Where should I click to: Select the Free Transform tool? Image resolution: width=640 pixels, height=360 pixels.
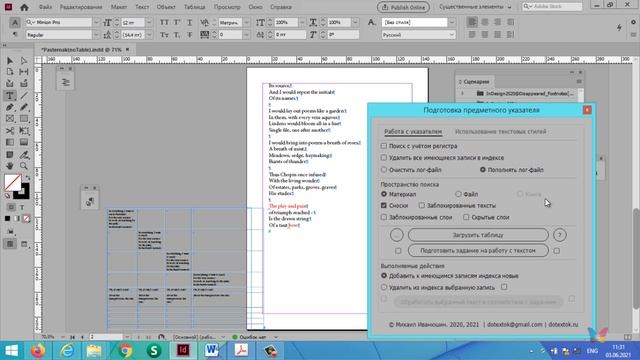tap(24, 131)
